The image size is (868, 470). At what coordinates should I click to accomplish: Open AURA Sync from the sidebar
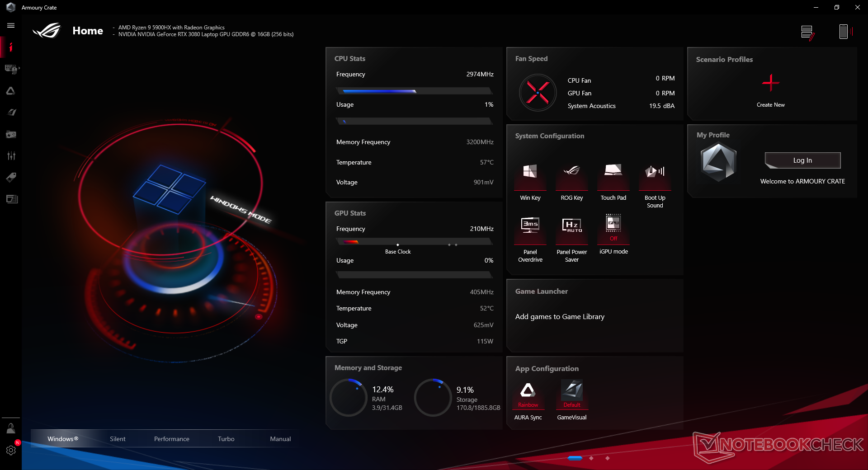(11, 91)
